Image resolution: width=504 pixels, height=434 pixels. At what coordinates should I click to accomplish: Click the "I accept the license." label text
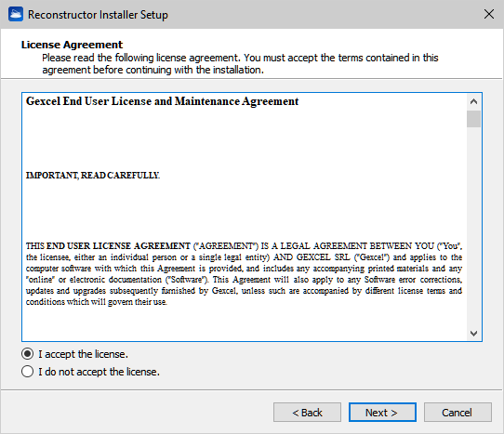pyautogui.click(x=84, y=354)
